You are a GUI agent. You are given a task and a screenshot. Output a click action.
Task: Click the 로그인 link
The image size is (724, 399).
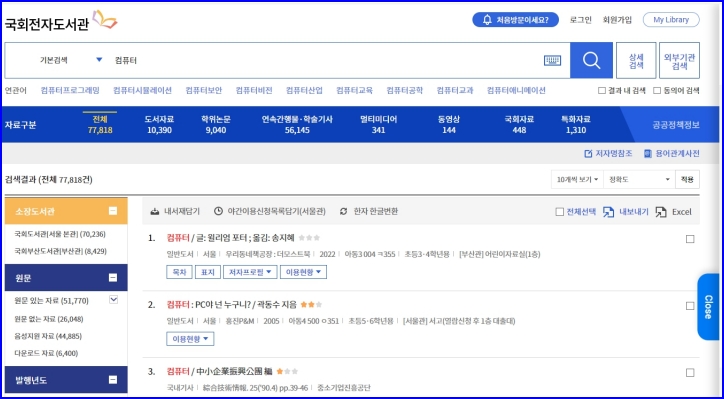tap(580, 20)
